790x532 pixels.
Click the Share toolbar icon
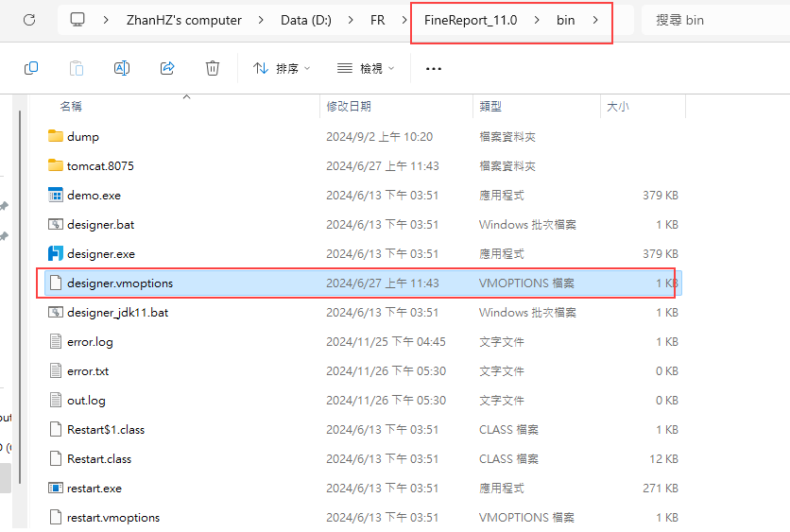click(x=167, y=68)
